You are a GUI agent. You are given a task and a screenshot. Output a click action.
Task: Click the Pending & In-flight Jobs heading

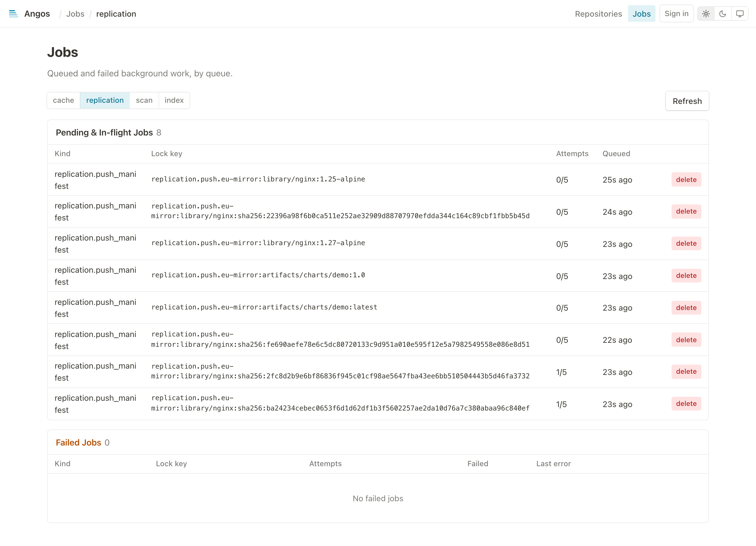click(104, 133)
